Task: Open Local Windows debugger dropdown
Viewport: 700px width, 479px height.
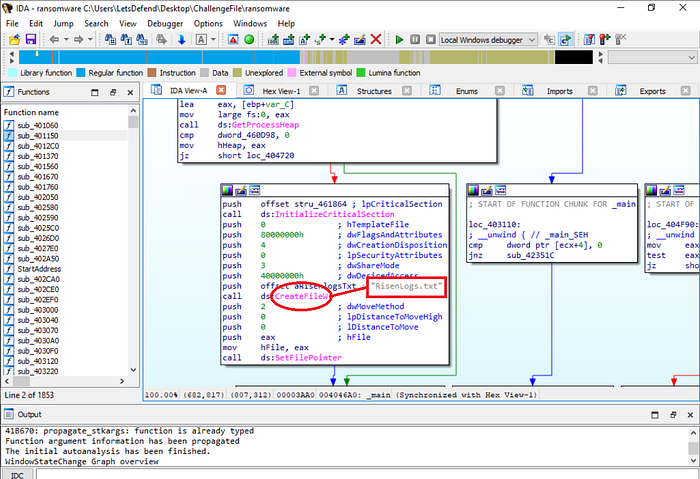Action: [x=488, y=40]
